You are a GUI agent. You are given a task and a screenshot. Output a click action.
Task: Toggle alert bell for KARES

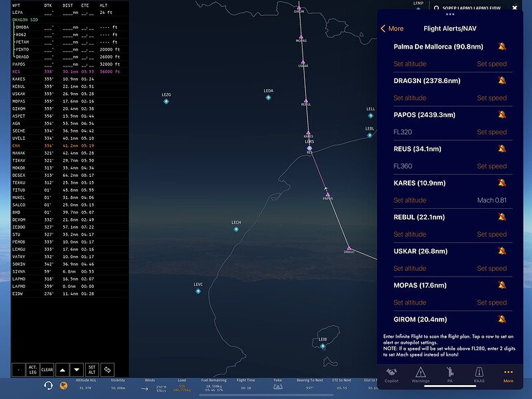point(502,183)
